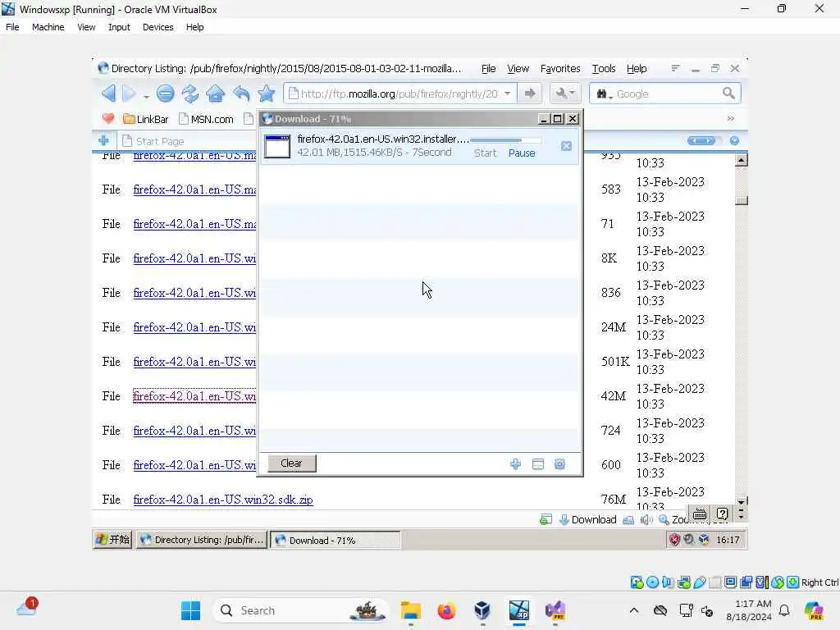Viewport: 840px width, 630px height.
Task: Click the undo closed tab arrow icon
Action: (x=241, y=94)
